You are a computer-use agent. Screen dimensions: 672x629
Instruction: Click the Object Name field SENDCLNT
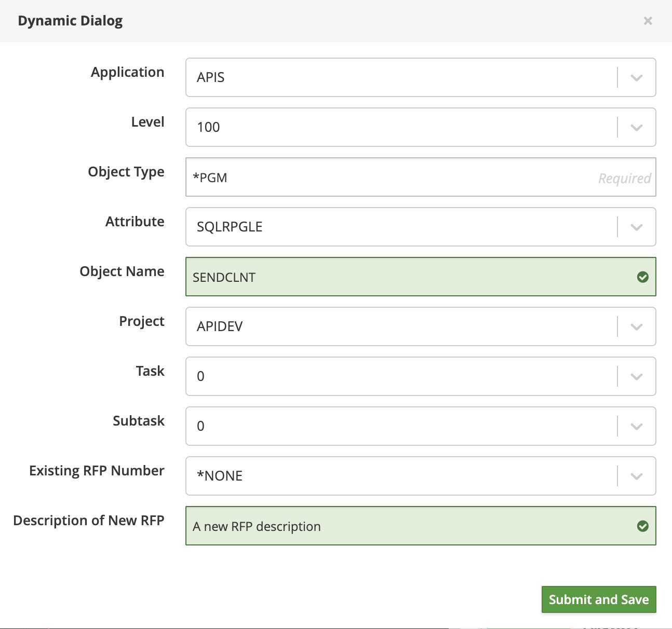coord(421,277)
